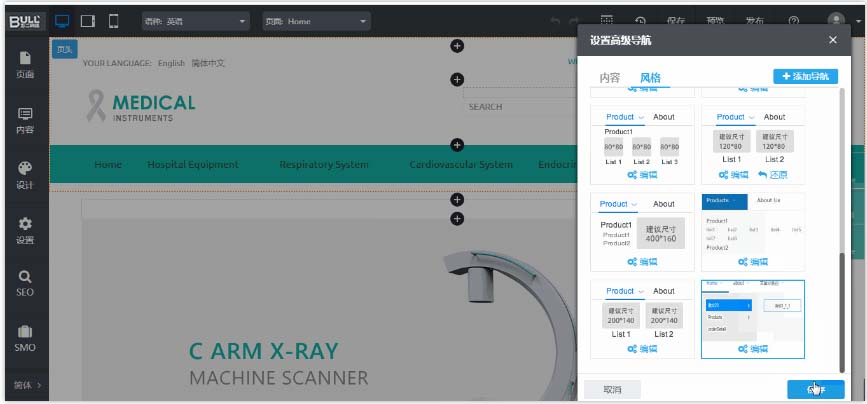Image resolution: width=867 pixels, height=404 pixels.
Task: Open the 设计 (Design) palette panel
Action: pyautogui.click(x=25, y=176)
